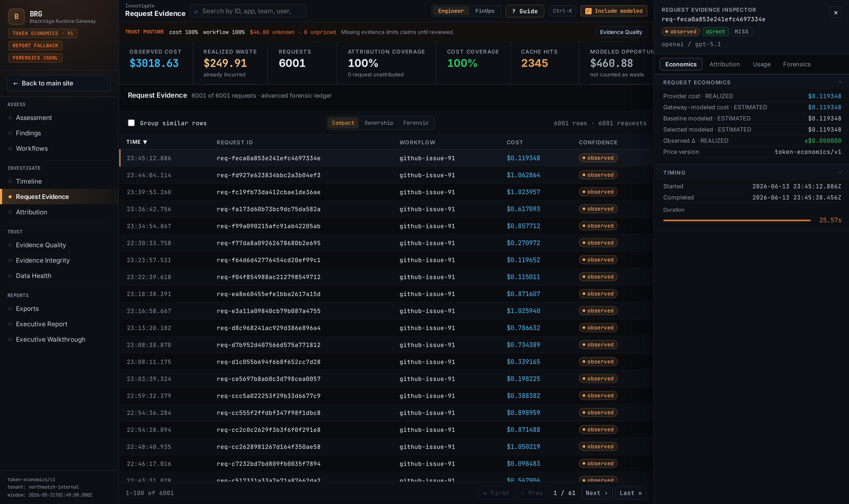Viewport: 849px width, 504px height.
Task: Open the Forensics tab in inspector
Action: tap(796, 64)
